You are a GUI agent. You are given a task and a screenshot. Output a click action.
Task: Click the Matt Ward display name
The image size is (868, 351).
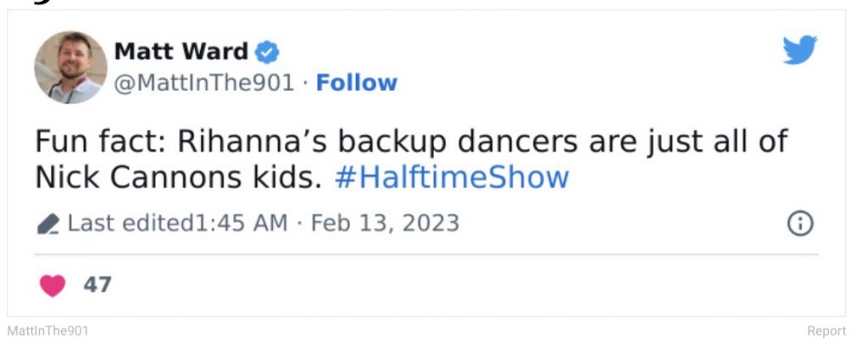181,52
